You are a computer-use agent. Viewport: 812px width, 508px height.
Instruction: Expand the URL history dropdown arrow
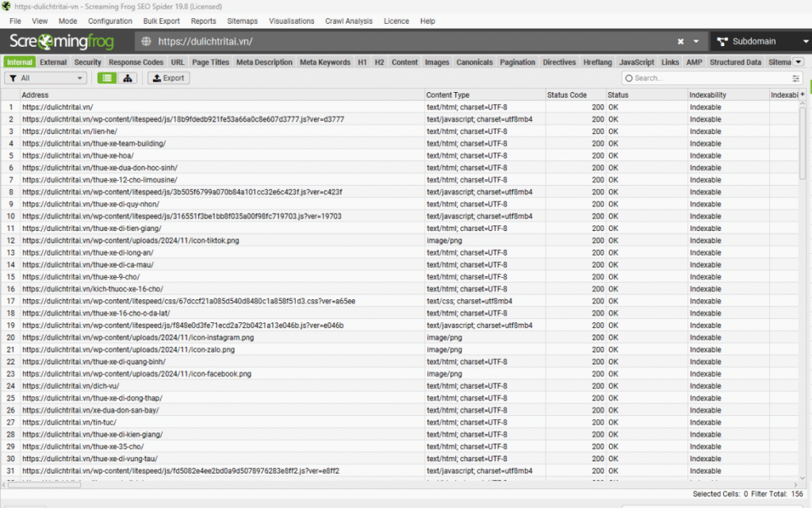click(x=696, y=41)
